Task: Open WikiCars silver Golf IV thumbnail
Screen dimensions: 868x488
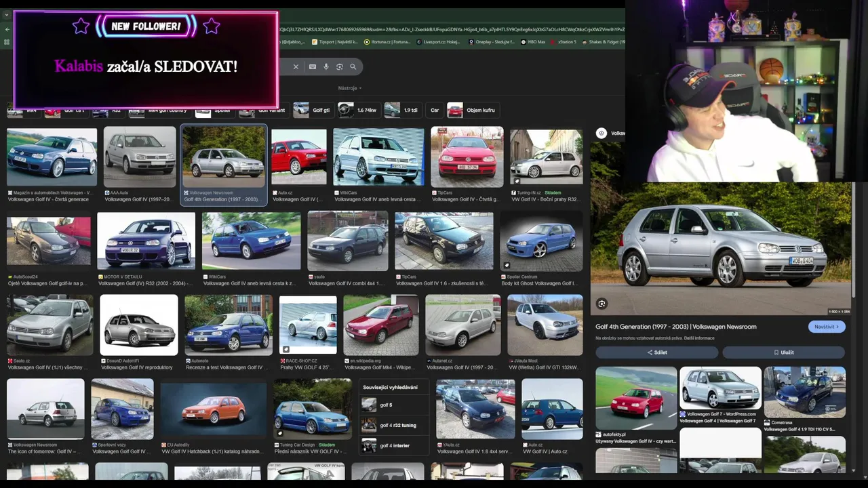Action: 378,157
